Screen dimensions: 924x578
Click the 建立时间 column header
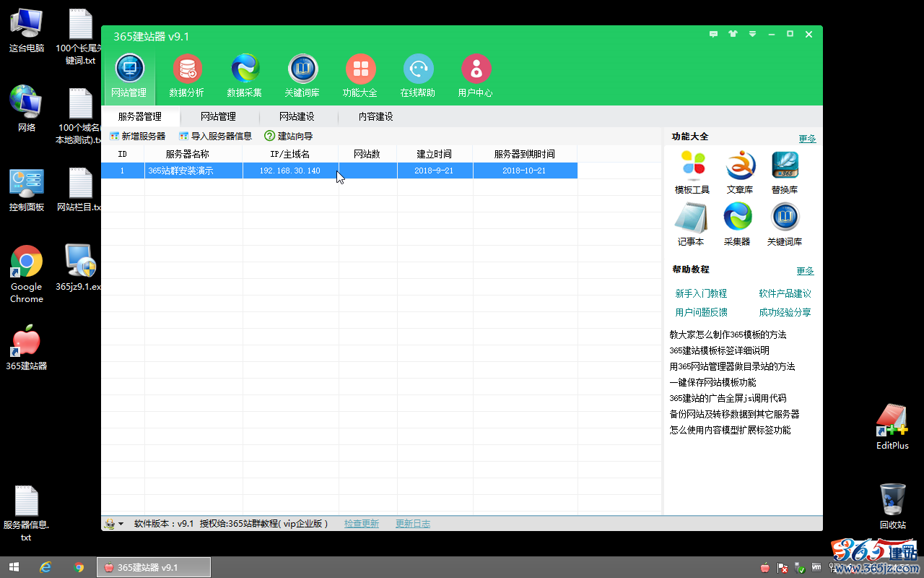(x=435, y=154)
